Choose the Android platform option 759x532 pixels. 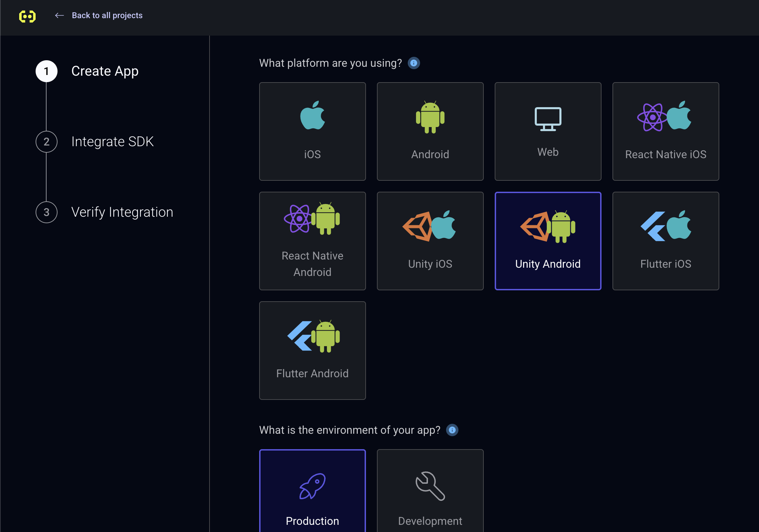pyautogui.click(x=430, y=131)
